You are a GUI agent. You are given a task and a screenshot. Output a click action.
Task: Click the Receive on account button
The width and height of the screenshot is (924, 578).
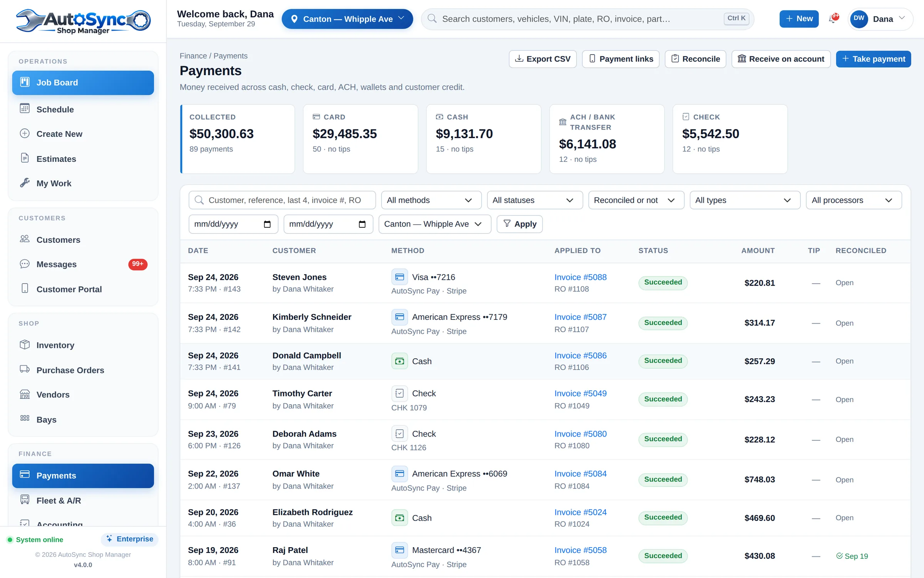coord(781,59)
